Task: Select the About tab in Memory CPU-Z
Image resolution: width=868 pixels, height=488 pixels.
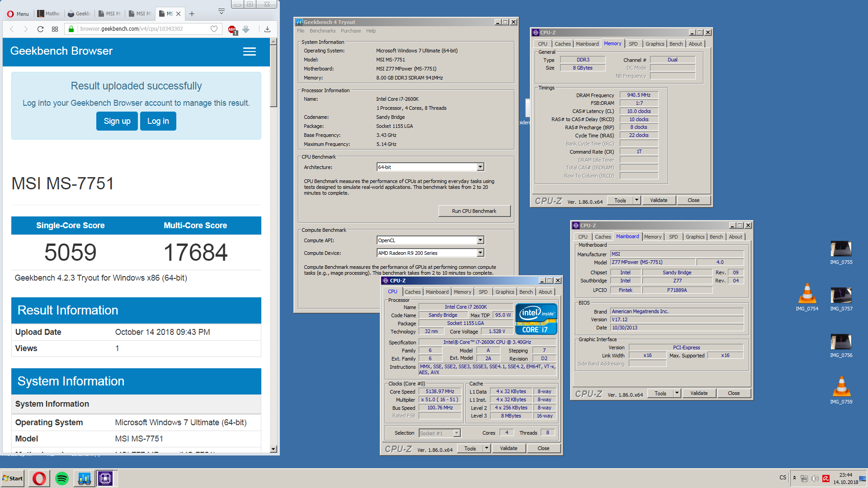Action: click(x=695, y=44)
